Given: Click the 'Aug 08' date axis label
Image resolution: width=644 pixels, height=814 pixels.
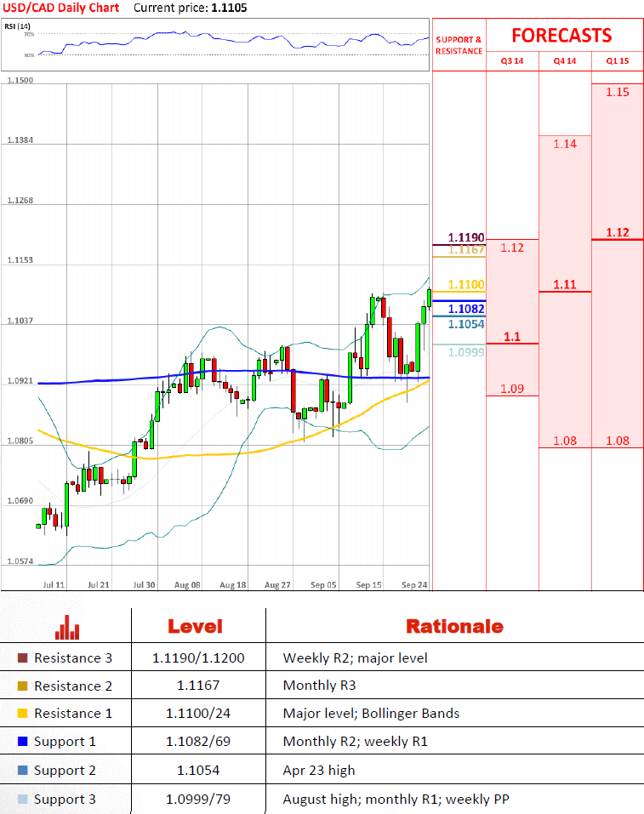Looking at the screenshot, I should pos(187,584).
